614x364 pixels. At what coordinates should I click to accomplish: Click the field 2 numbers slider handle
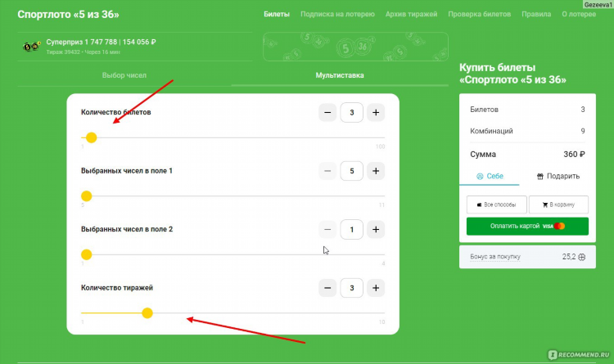(87, 255)
